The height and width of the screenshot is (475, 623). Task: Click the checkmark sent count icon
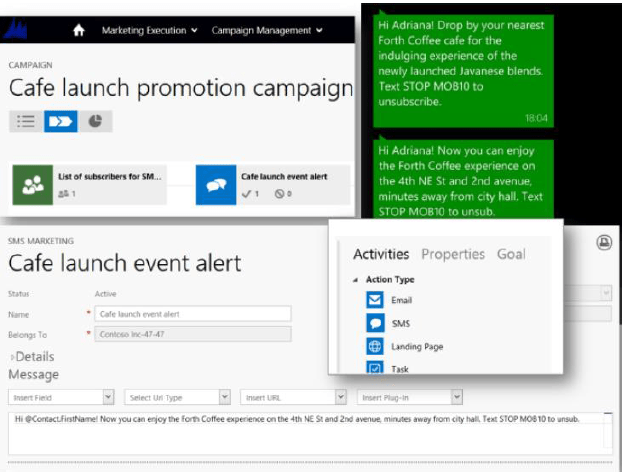pyautogui.click(x=247, y=194)
